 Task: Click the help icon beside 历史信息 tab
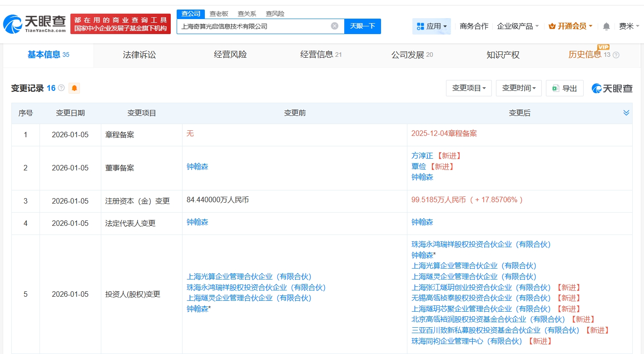point(616,55)
